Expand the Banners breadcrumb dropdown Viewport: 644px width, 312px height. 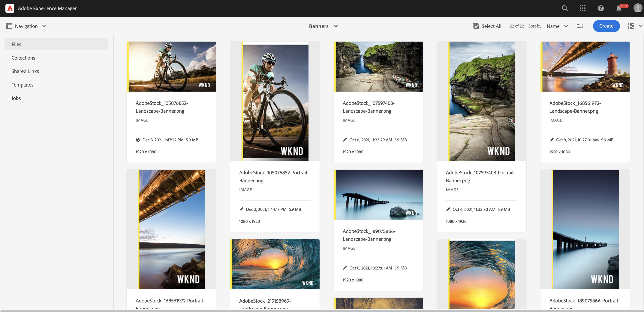click(x=336, y=26)
